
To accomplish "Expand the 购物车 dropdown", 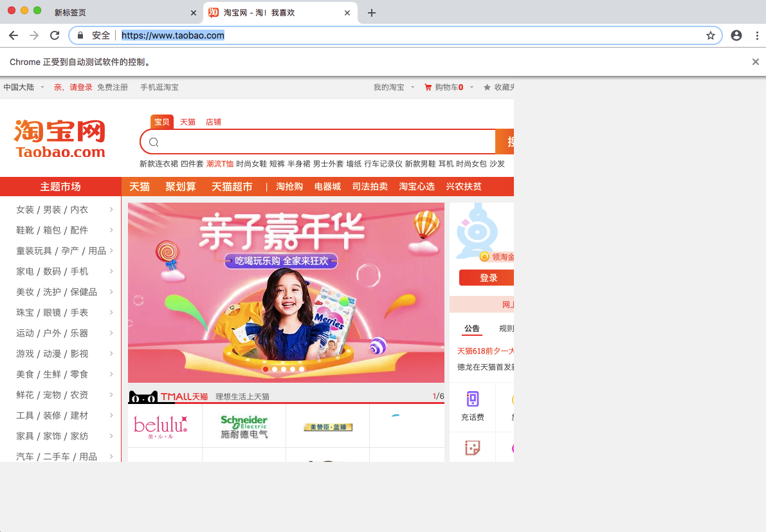I will click(471, 87).
